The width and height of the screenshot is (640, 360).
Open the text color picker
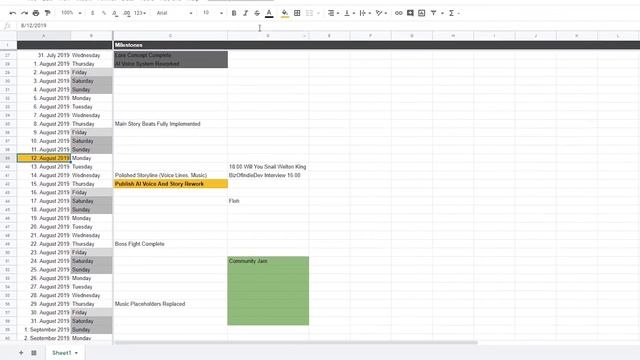(x=269, y=13)
